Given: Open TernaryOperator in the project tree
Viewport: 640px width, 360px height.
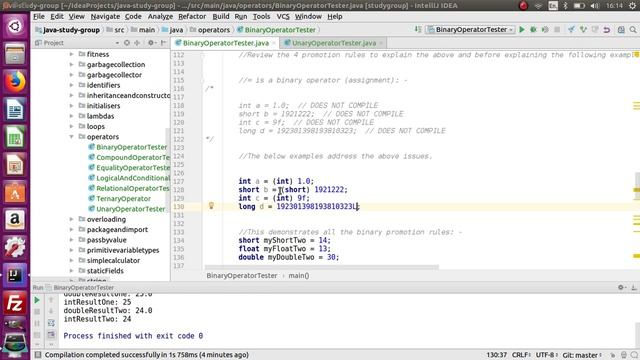Looking at the screenshot, I should click(123, 198).
